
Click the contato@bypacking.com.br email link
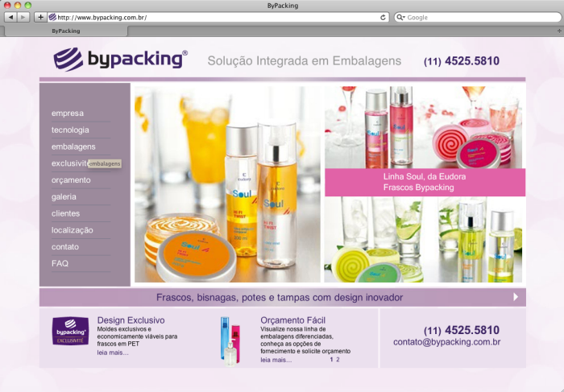point(446,342)
